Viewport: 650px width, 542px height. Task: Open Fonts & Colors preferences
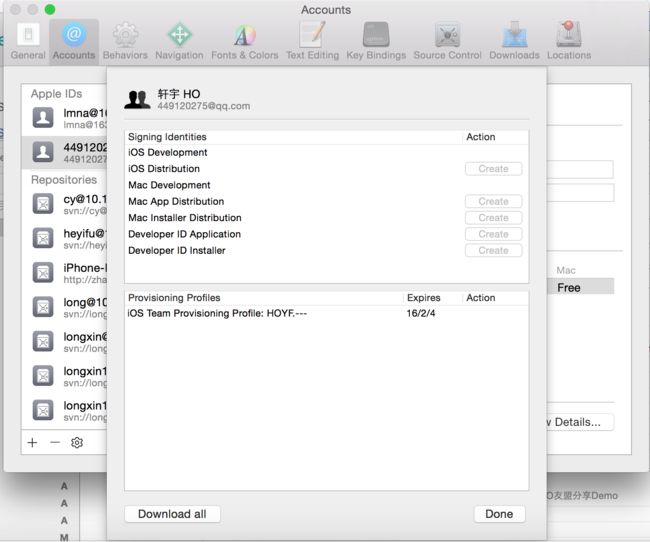245,42
